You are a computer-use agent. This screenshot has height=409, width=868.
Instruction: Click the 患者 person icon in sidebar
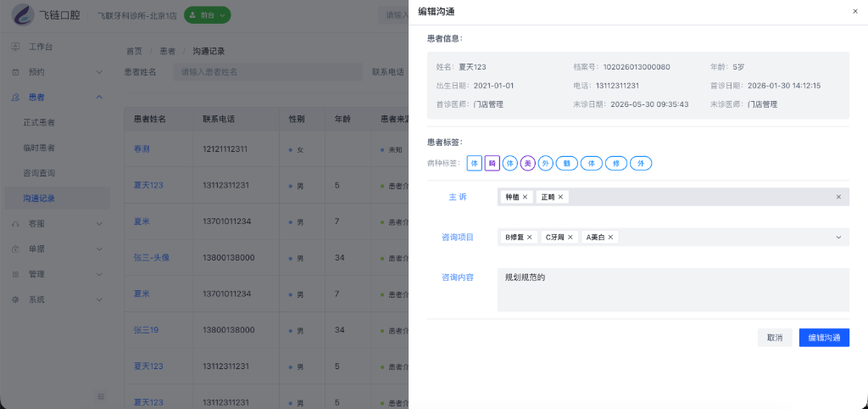pyautogui.click(x=15, y=97)
